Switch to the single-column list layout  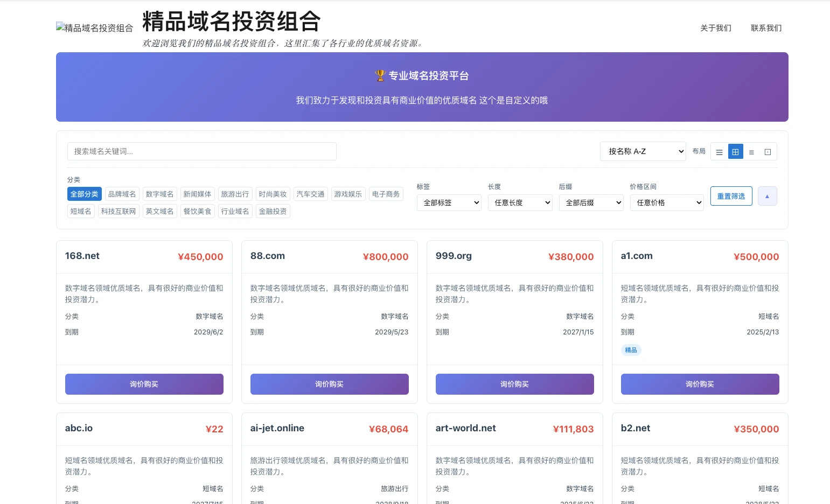point(719,151)
